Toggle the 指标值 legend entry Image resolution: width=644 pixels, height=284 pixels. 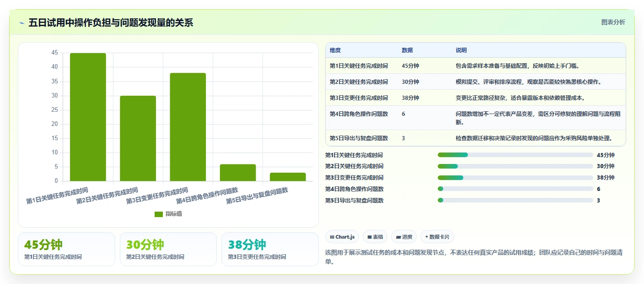(x=168, y=214)
